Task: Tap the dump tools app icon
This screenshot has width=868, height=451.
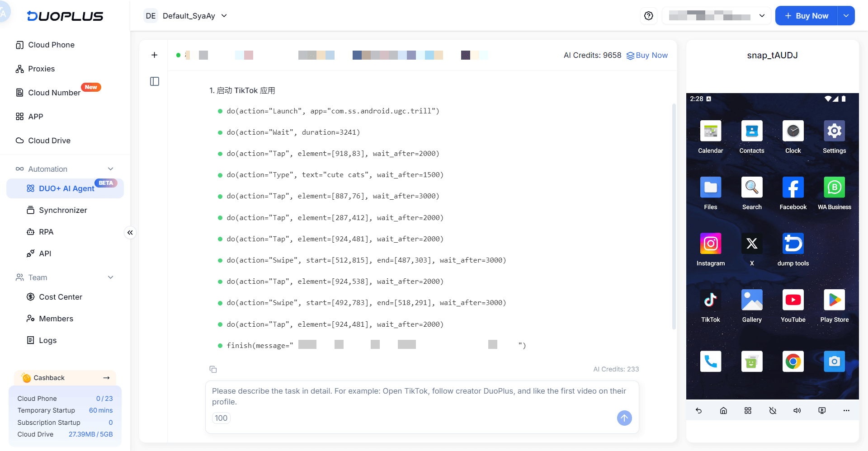Action: [793, 244]
